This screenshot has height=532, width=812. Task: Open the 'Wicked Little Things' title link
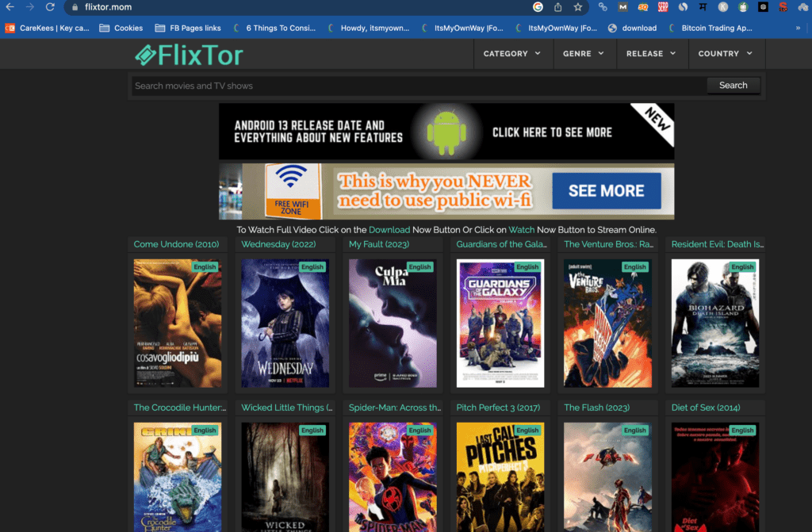coord(286,408)
